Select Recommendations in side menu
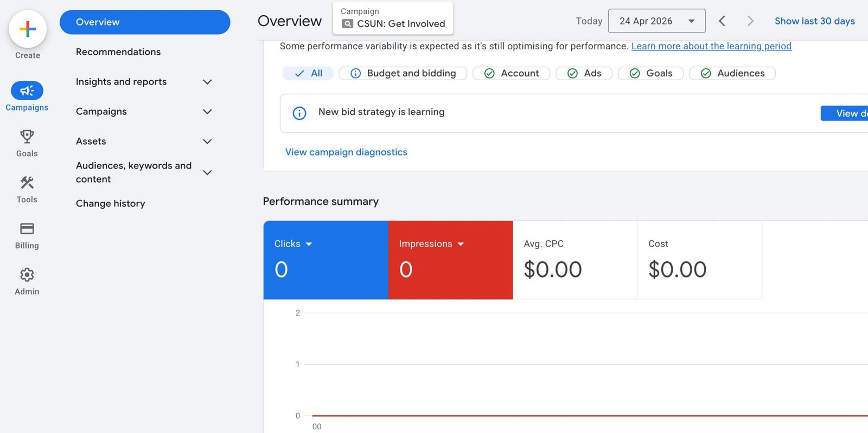868x433 pixels. coord(118,52)
